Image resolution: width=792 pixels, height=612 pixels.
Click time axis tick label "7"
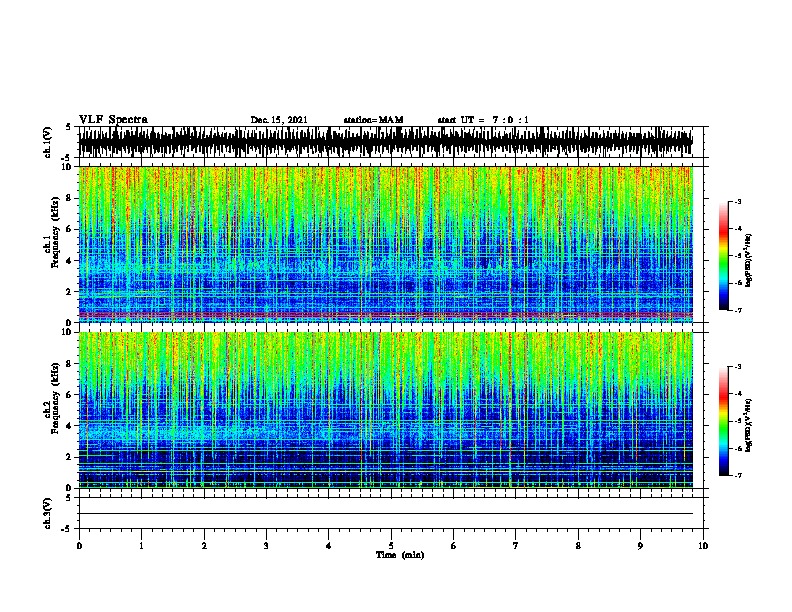coord(516,545)
